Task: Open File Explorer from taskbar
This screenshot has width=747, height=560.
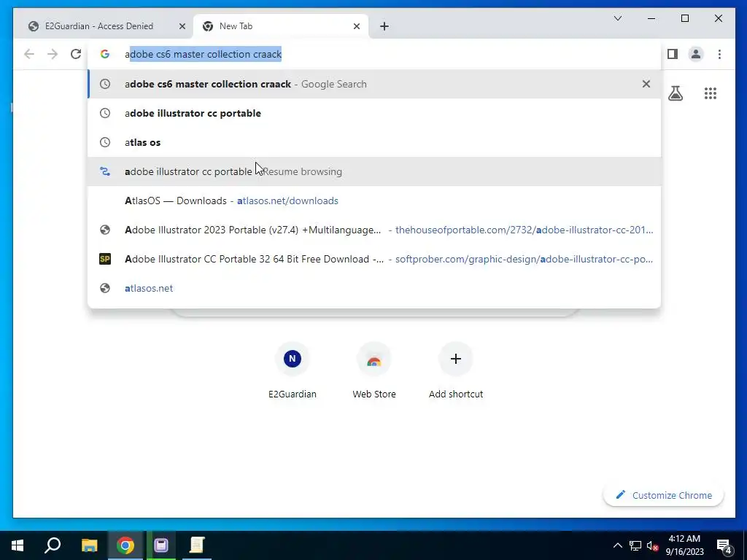Action: click(89, 545)
